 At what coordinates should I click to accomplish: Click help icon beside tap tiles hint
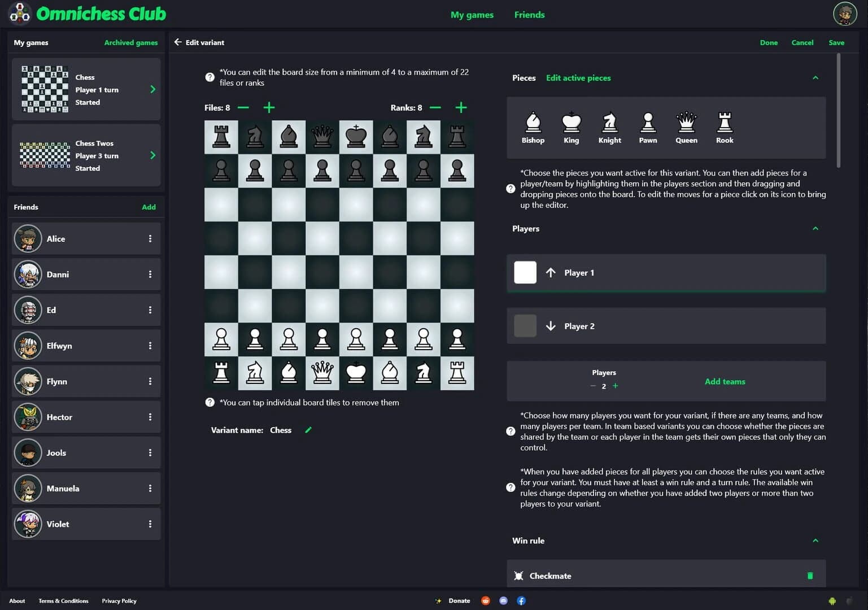(x=210, y=402)
